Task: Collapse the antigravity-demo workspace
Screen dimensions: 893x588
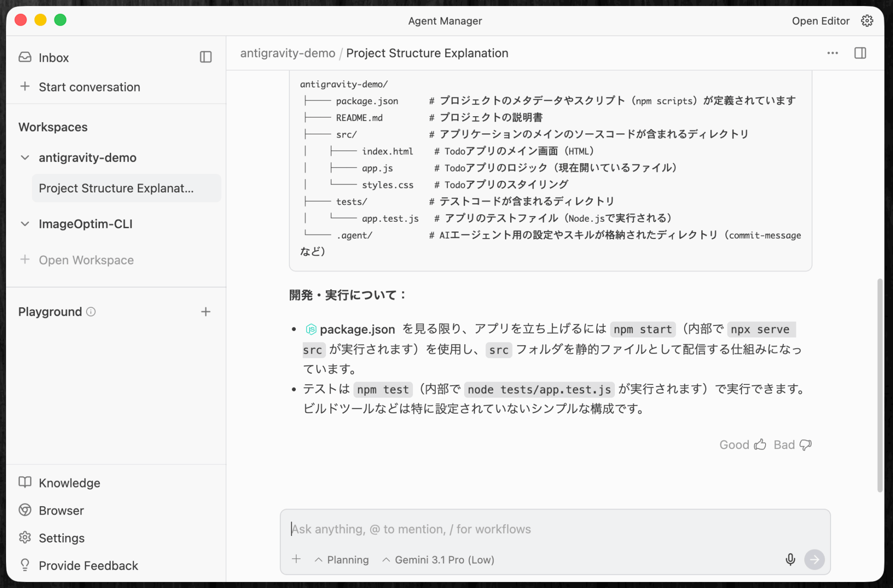Action: [25, 158]
